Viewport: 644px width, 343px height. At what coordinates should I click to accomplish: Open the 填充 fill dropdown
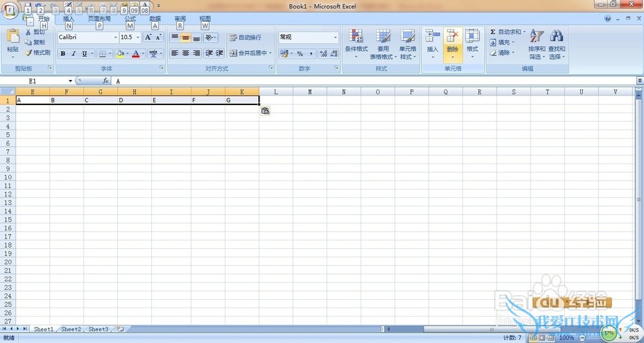point(503,43)
